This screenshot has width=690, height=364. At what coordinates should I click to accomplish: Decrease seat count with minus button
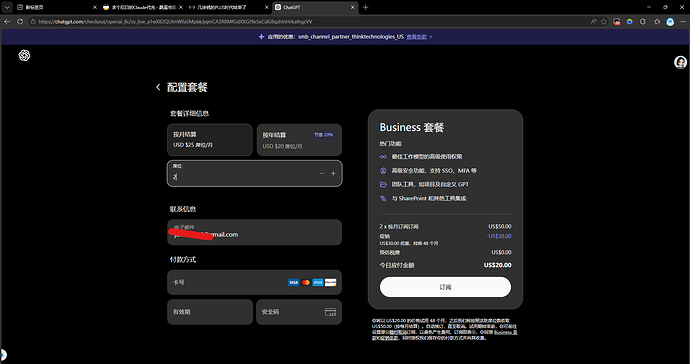pyautogui.click(x=322, y=173)
